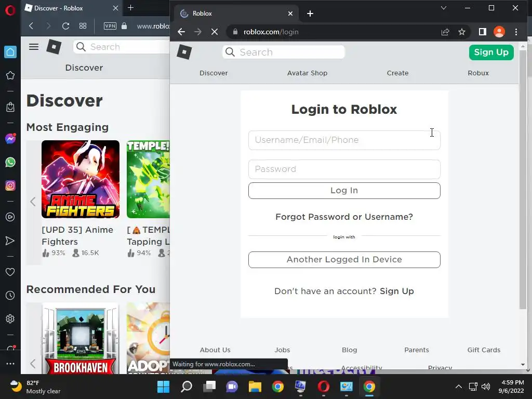
Task: Close the Discover - Roblox Opera tab
Action: coord(116,8)
